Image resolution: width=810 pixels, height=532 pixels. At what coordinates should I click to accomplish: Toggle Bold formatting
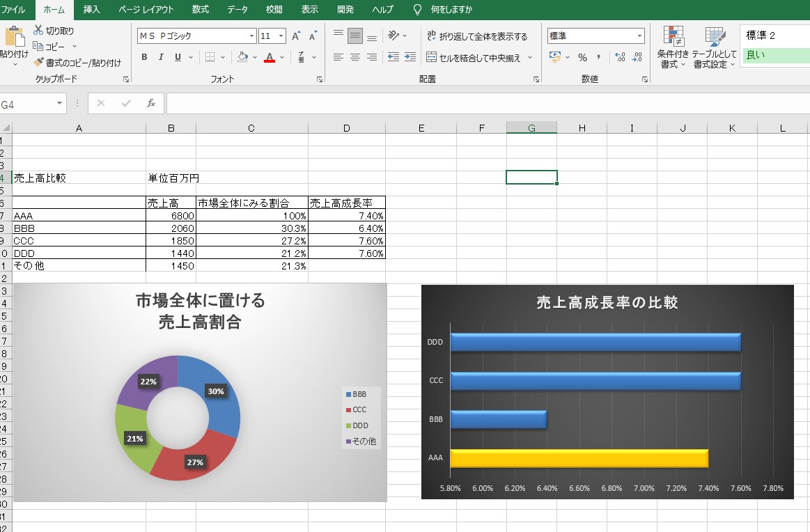[x=145, y=57]
